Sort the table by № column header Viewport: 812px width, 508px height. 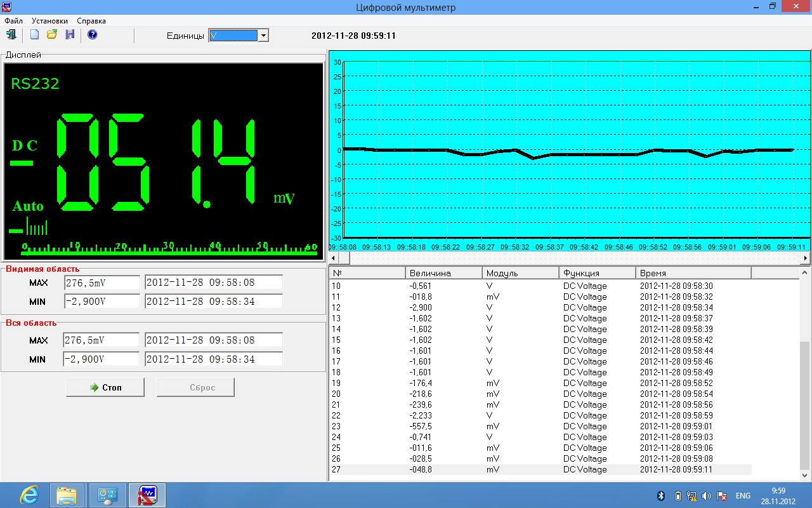tap(367, 273)
